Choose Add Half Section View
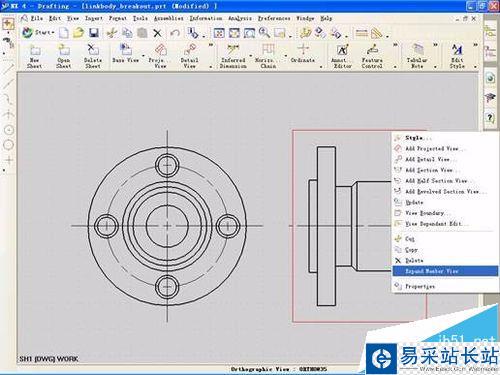 click(445, 181)
